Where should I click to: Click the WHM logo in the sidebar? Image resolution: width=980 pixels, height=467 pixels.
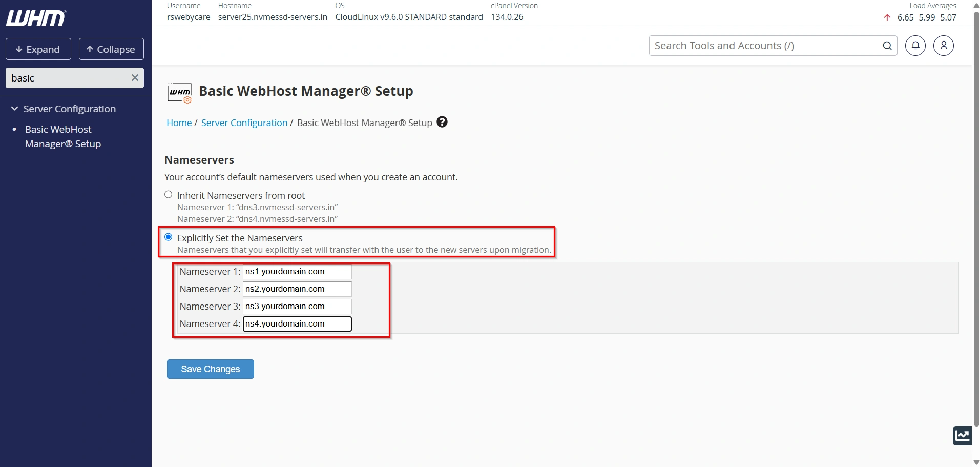pyautogui.click(x=36, y=18)
